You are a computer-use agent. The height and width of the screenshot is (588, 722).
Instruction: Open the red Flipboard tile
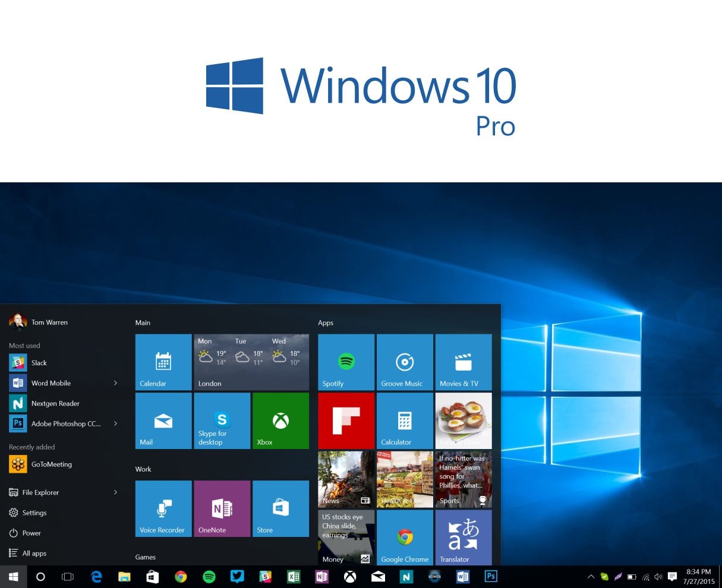[x=346, y=421]
